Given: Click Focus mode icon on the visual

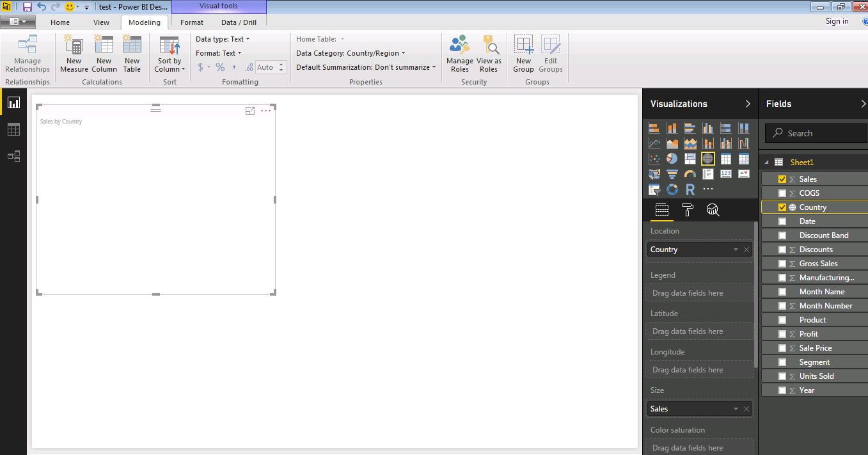Looking at the screenshot, I should coord(250,111).
